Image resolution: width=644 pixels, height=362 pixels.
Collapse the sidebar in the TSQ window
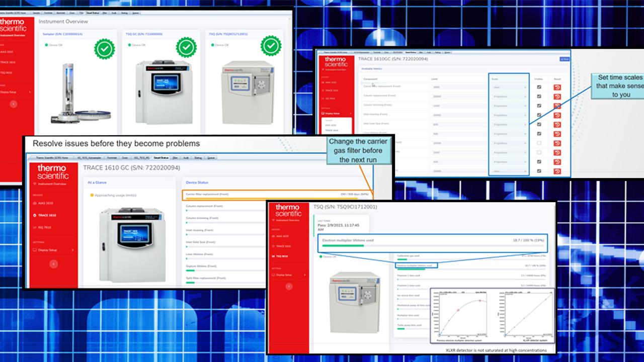click(289, 286)
